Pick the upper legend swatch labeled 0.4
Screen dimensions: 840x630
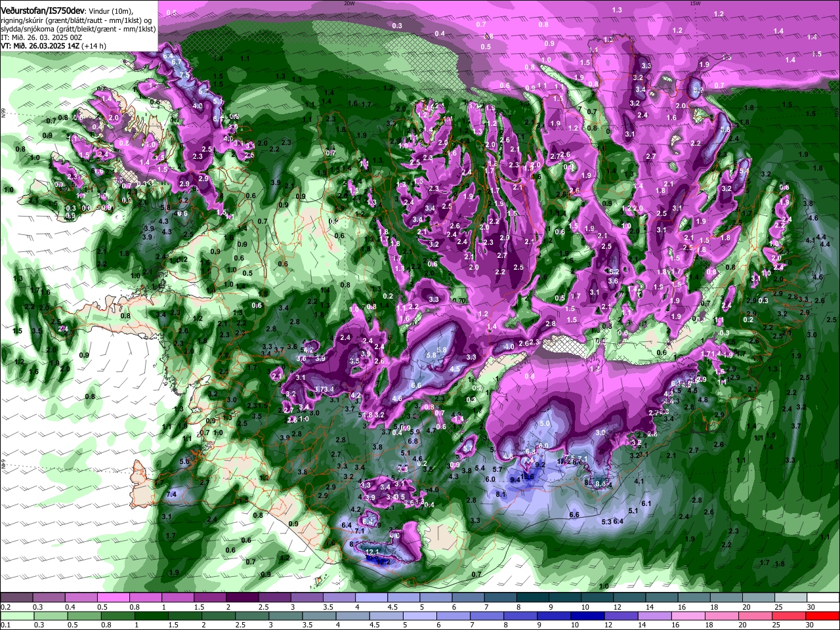[x=81, y=597]
